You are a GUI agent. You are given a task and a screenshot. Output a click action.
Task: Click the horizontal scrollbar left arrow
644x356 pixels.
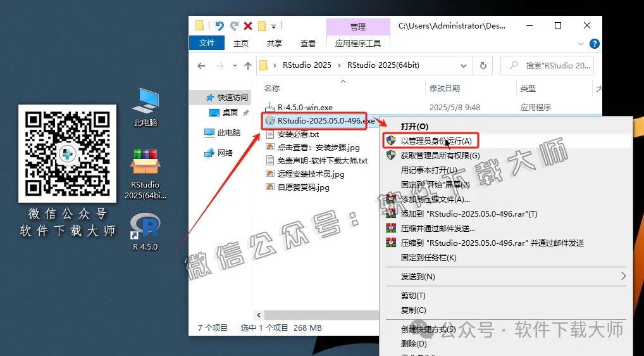pos(259,315)
